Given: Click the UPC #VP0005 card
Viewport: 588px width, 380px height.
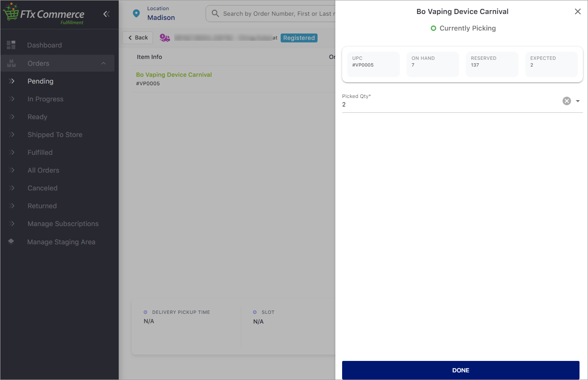Looking at the screenshot, I should (x=373, y=64).
